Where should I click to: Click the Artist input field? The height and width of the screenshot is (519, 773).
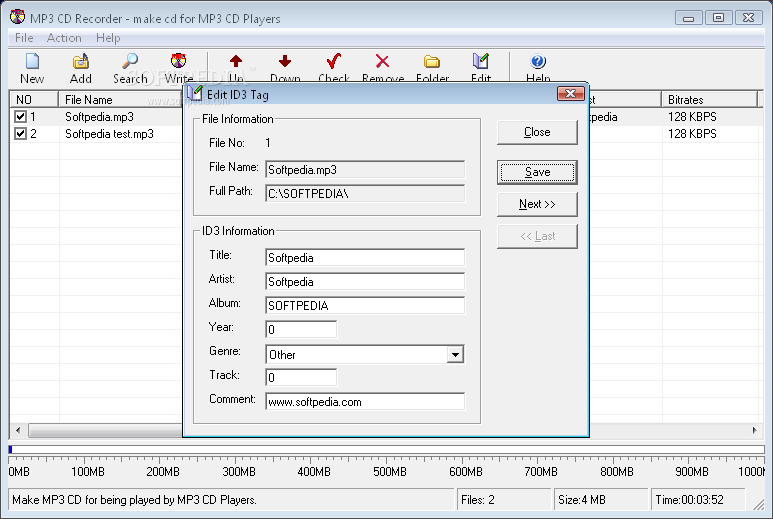365,281
